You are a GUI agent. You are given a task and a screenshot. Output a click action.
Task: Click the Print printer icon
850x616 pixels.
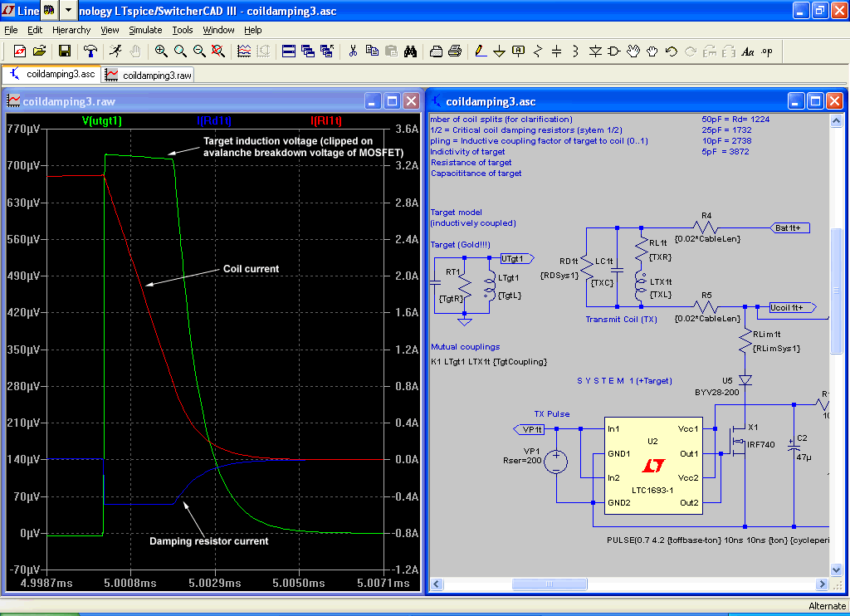click(x=456, y=51)
